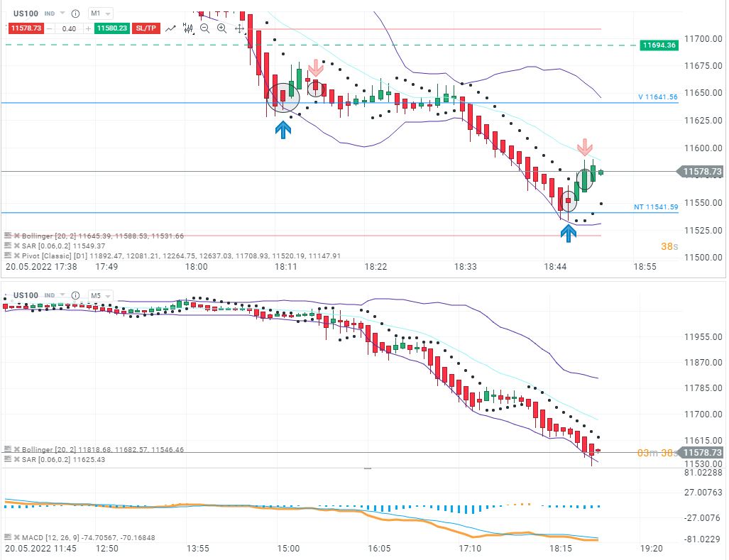
Task: Open MACD indicator settings
Action: (7, 537)
